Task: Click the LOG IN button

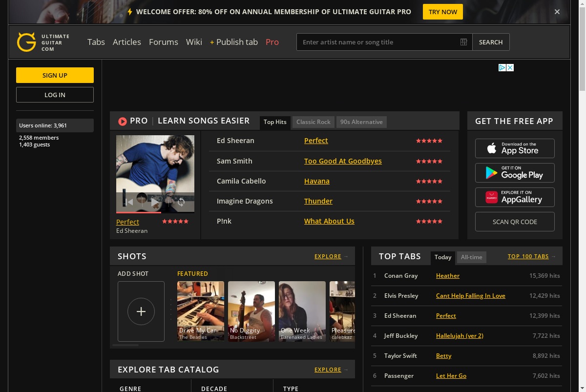Action: (55, 95)
